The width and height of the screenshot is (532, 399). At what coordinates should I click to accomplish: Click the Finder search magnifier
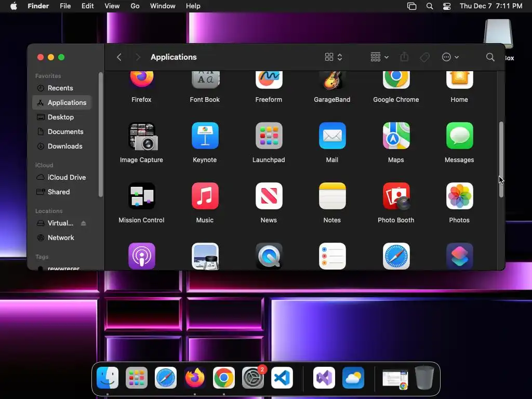(x=490, y=57)
